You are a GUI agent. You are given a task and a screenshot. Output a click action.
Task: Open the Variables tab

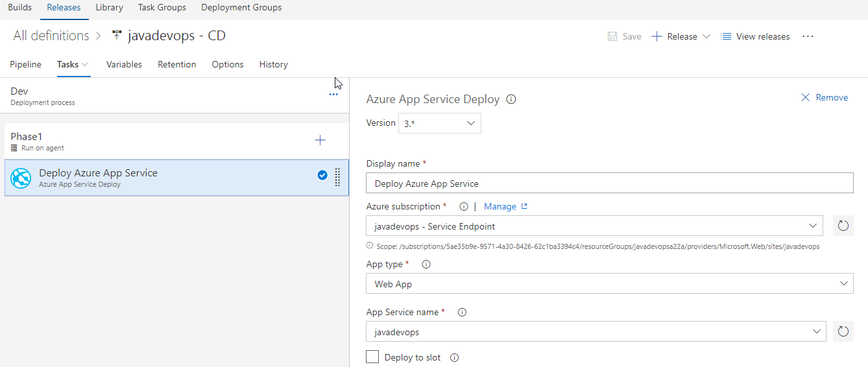(124, 64)
